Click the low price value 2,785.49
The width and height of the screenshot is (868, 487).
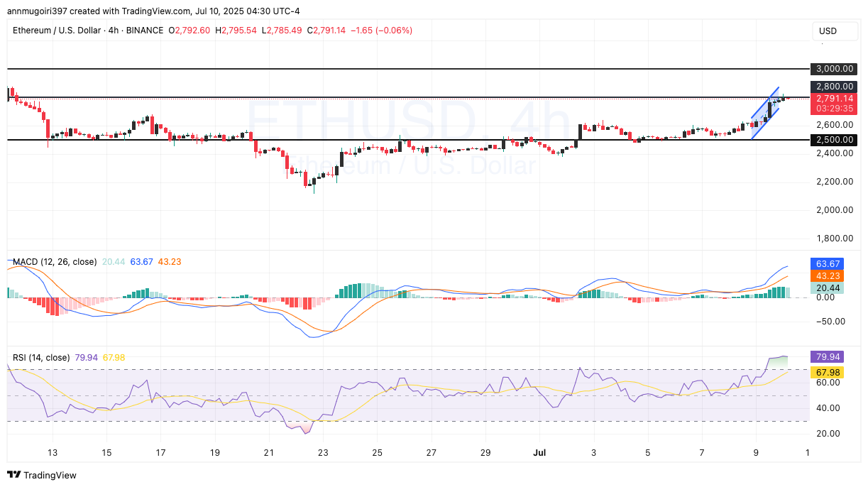tap(284, 31)
